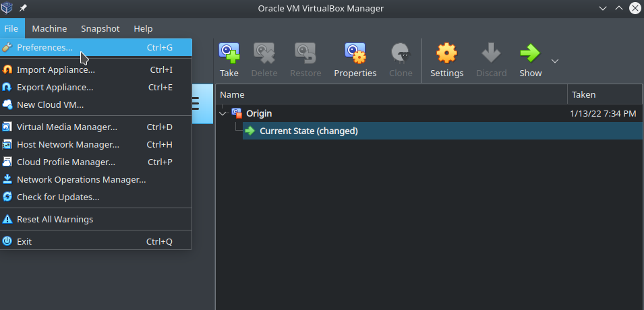Image resolution: width=644 pixels, height=310 pixels.
Task: Click the Take snapshot toolbar icon
Action: click(x=229, y=53)
